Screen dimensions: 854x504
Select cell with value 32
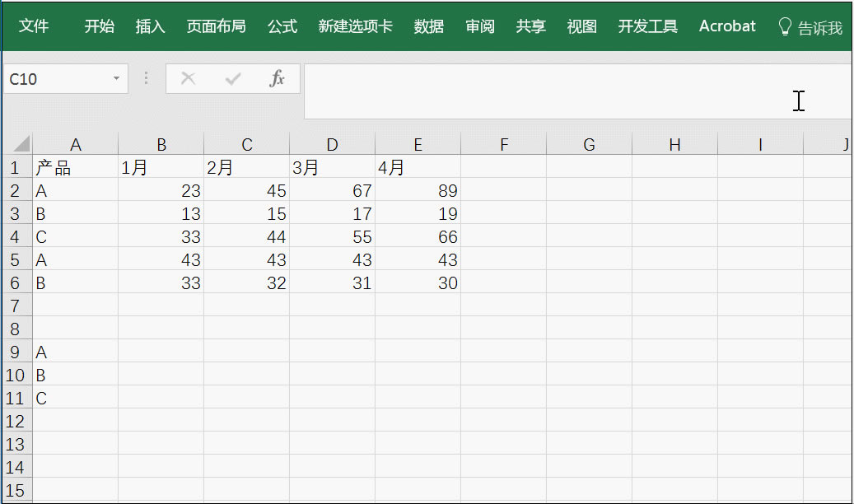(247, 282)
